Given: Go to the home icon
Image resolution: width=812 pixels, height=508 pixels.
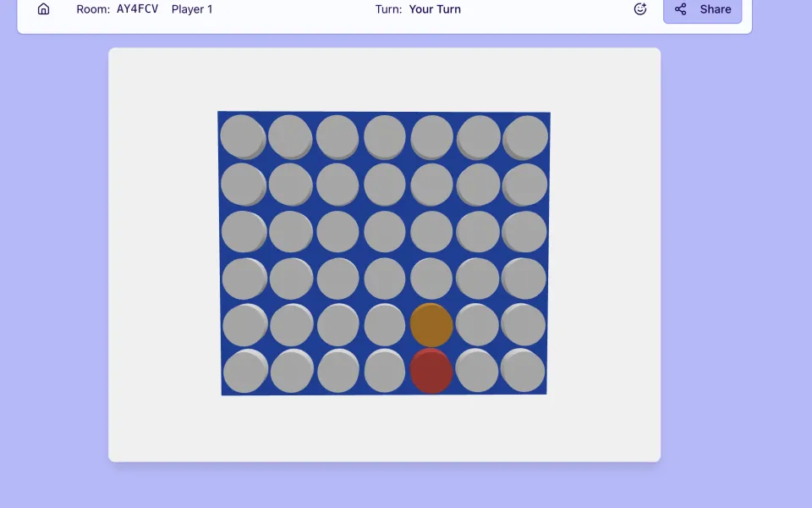Looking at the screenshot, I should [x=43, y=8].
